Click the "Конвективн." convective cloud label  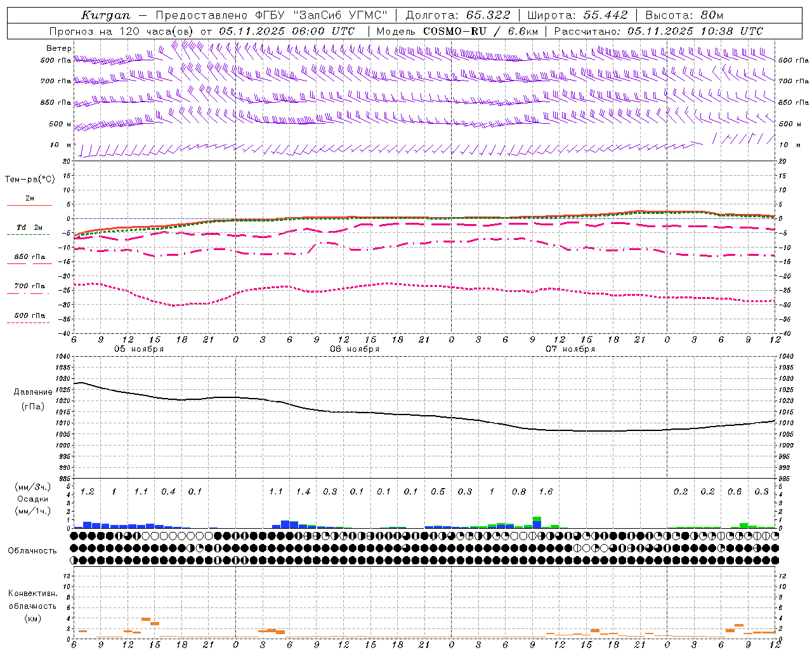(33, 594)
